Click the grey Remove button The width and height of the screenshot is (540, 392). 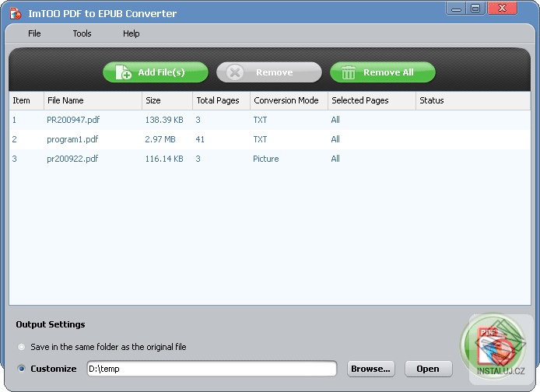[x=269, y=72]
